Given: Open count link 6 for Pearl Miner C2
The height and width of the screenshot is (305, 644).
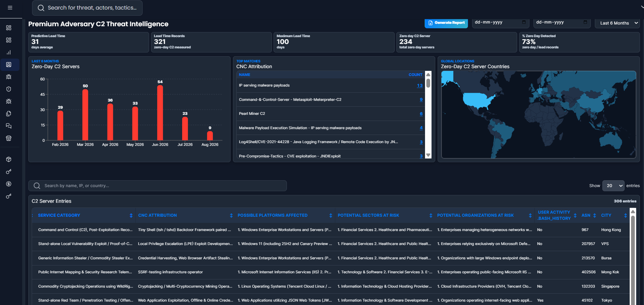Looking at the screenshot, I should point(421,114).
